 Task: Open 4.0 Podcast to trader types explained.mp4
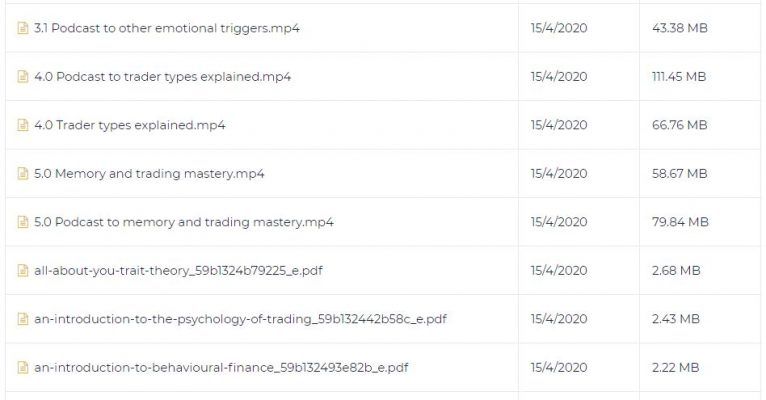[x=162, y=77]
